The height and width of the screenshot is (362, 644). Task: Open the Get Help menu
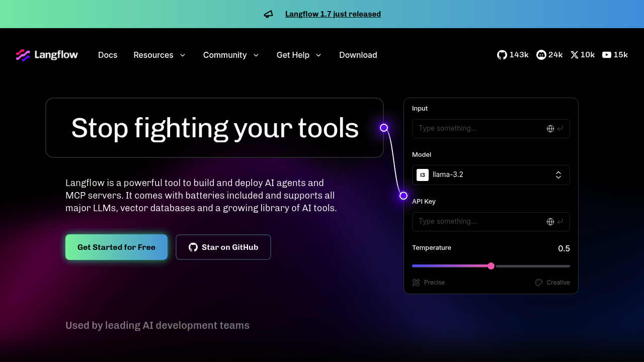tap(299, 55)
